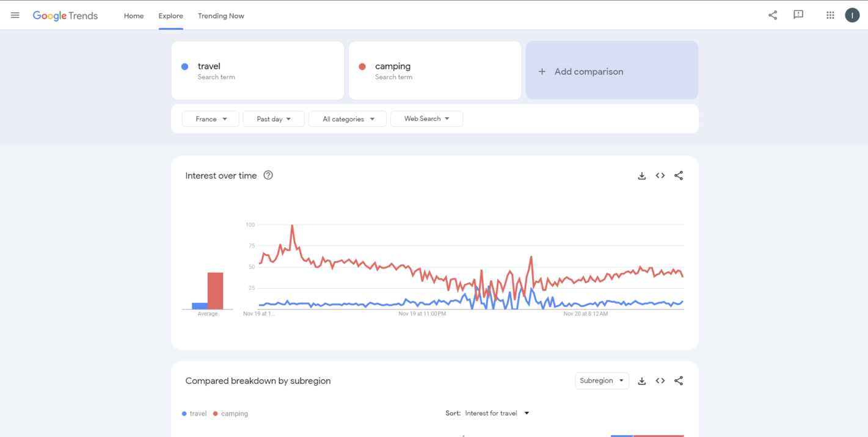
Task: Open the hamburger main menu
Action: pos(15,15)
